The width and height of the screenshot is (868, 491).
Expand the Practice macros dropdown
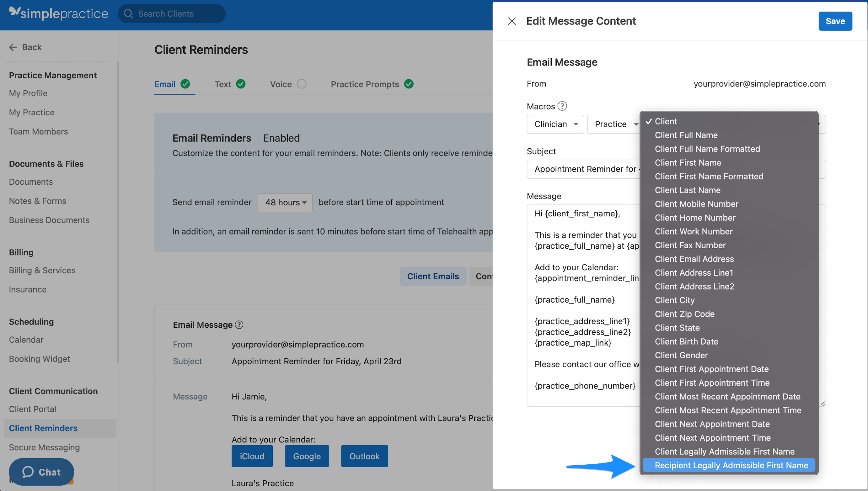click(x=614, y=124)
